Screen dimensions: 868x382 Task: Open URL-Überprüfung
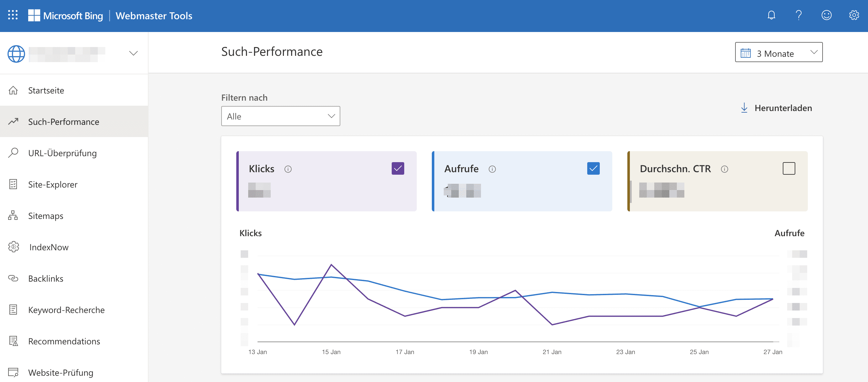coord(74,153)
